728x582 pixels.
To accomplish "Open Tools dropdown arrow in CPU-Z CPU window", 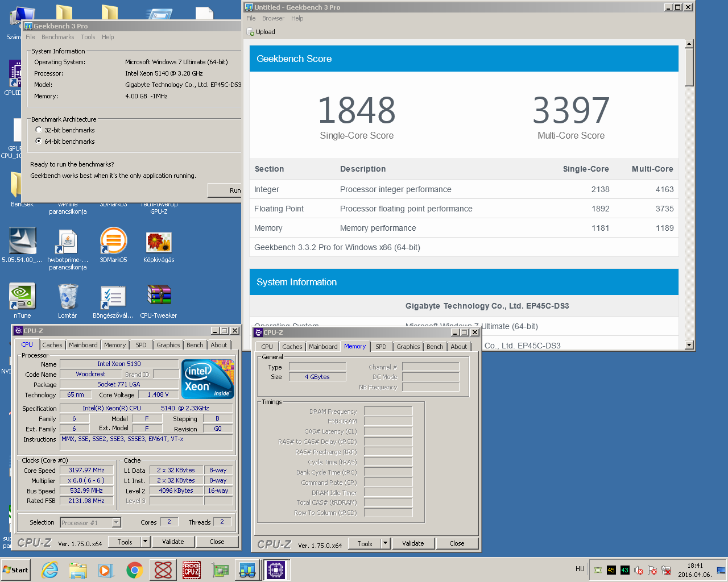I will coord(146,542).
